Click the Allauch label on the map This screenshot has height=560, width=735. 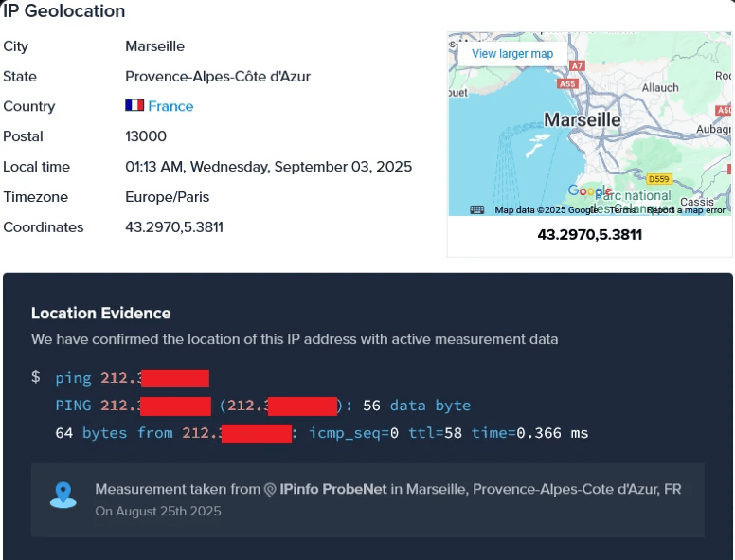click(660, 88)
